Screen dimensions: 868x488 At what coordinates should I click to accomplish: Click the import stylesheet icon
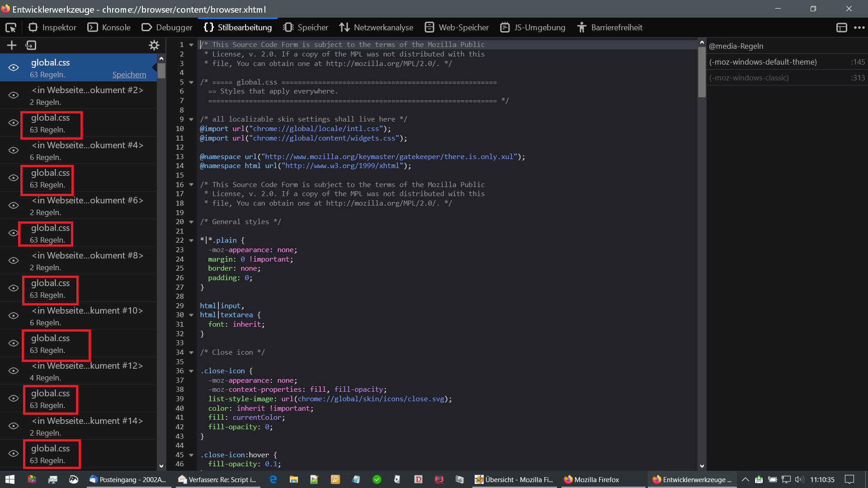tap(31, 45)
